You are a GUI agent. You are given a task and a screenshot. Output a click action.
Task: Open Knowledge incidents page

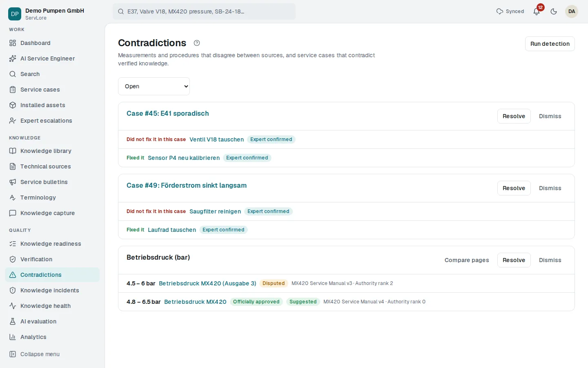[x=52, y=290]
